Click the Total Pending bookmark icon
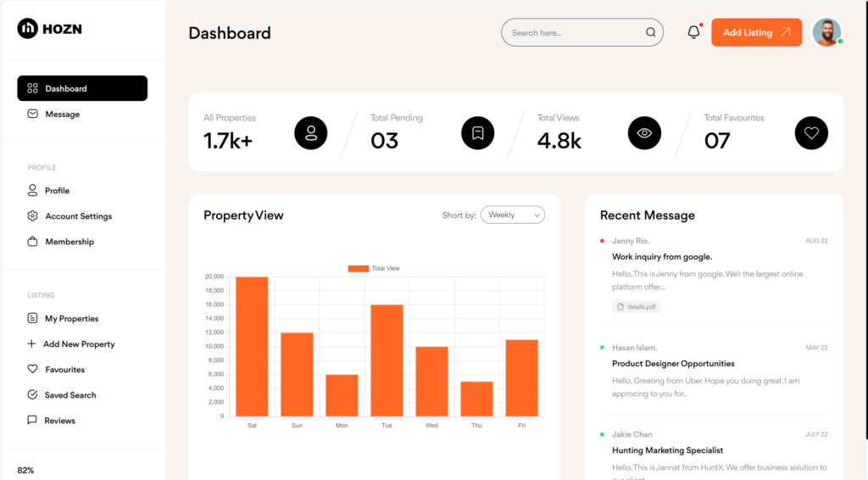Viewport: 868px width, 480px height. pyautogui.click(x=478, y=133)
